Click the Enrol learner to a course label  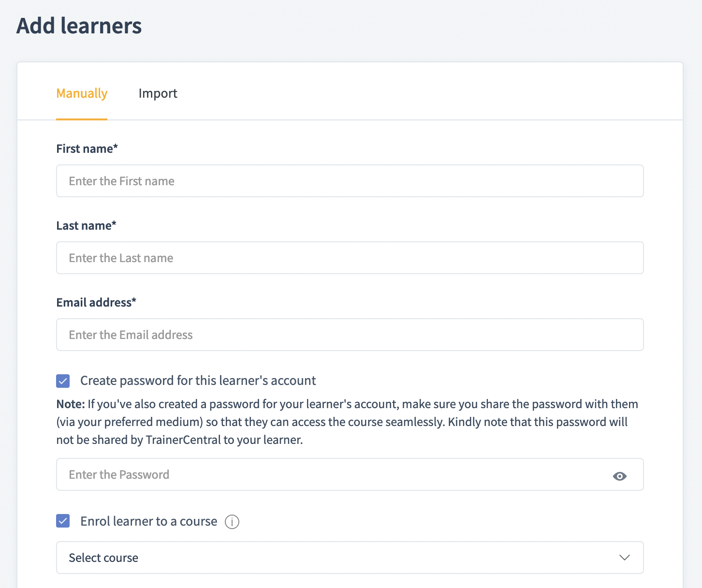148,521
